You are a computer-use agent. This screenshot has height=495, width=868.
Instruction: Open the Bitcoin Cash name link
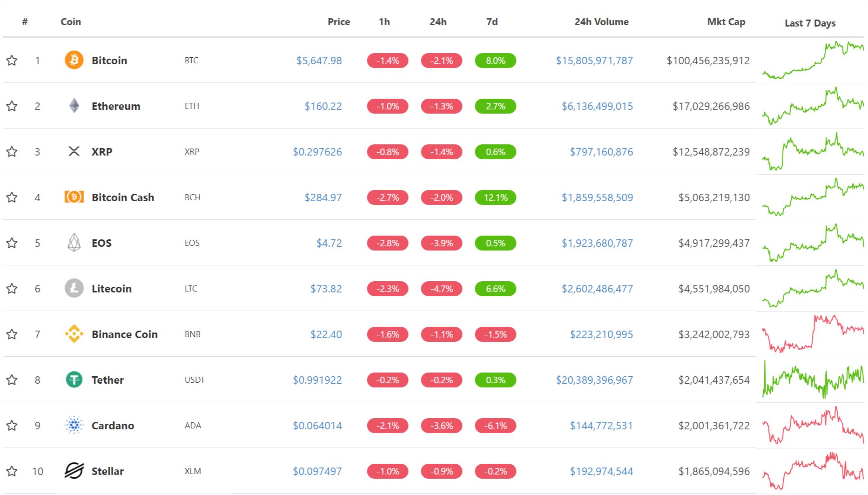click(x=123, y=197)
